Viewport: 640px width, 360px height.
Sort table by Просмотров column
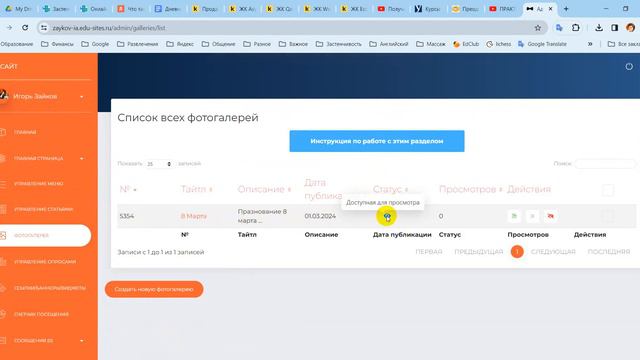[x=471, y=189]
